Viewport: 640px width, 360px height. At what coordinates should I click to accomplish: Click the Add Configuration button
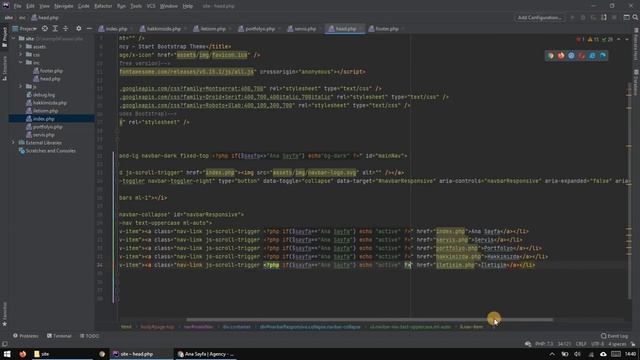(540, 18)
